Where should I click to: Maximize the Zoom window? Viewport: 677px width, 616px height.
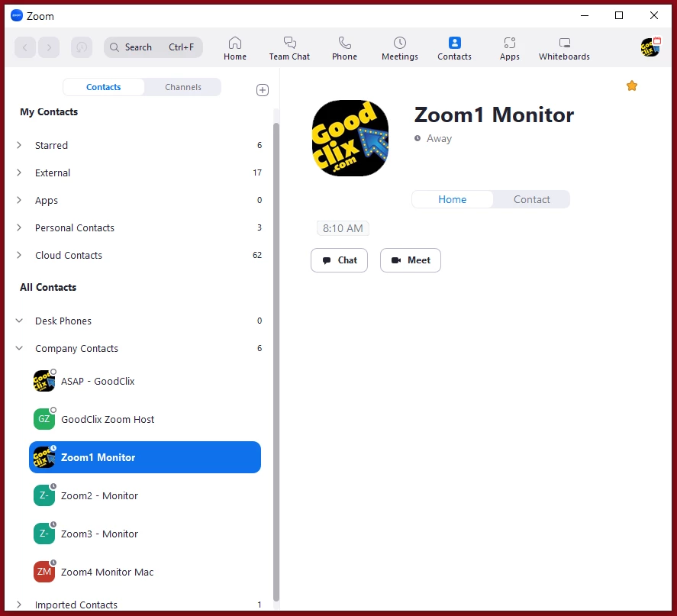(x=619, y=15)
